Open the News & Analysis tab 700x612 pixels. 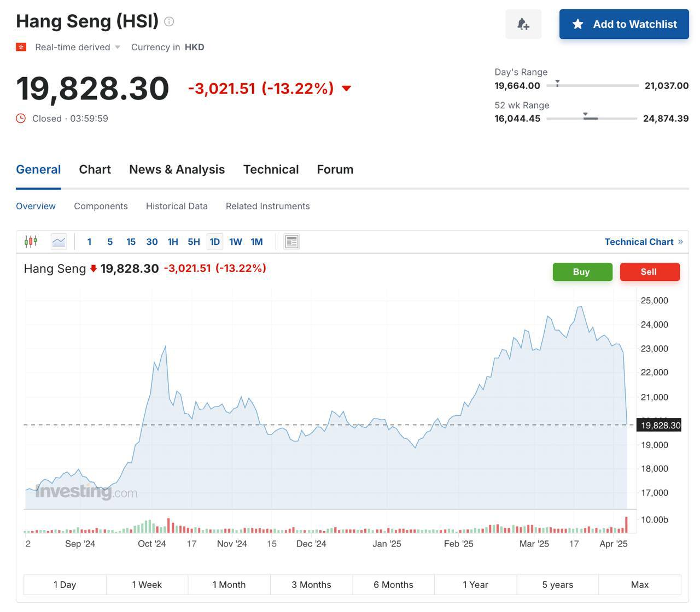click(177, 169)
